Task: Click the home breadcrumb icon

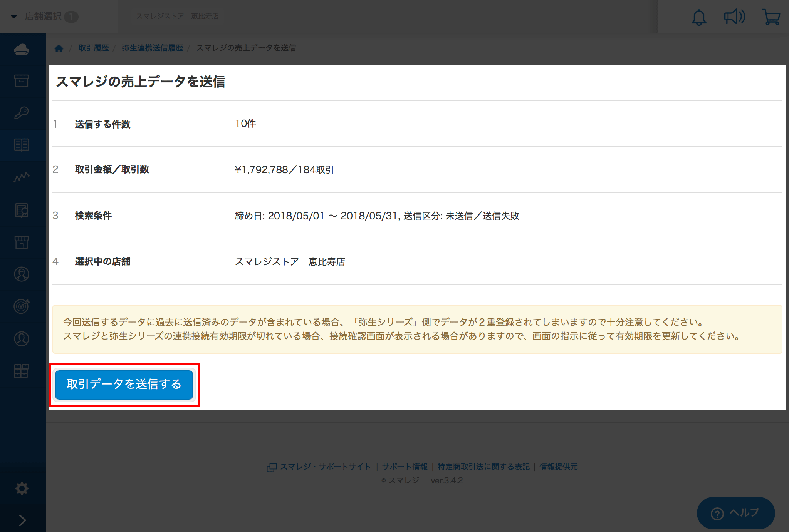Action: pos(59,48)
